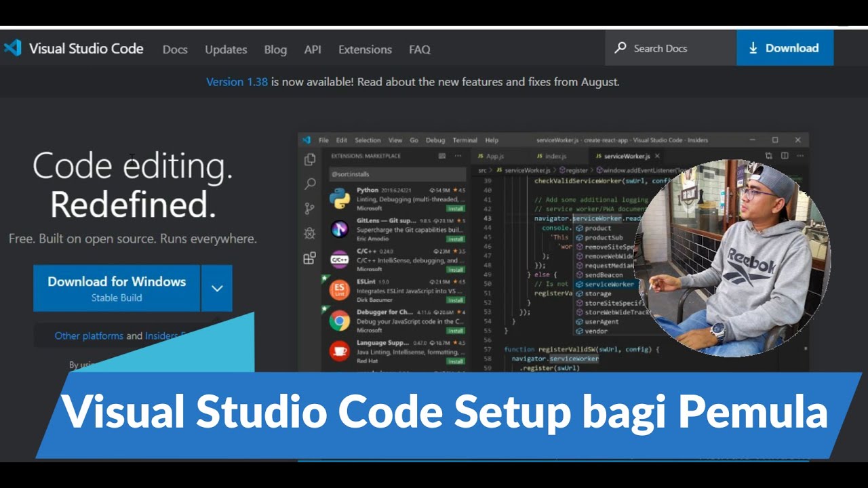
Task: Click the Debugger for Chrome extension icon
Action: (x=339, y=321)
